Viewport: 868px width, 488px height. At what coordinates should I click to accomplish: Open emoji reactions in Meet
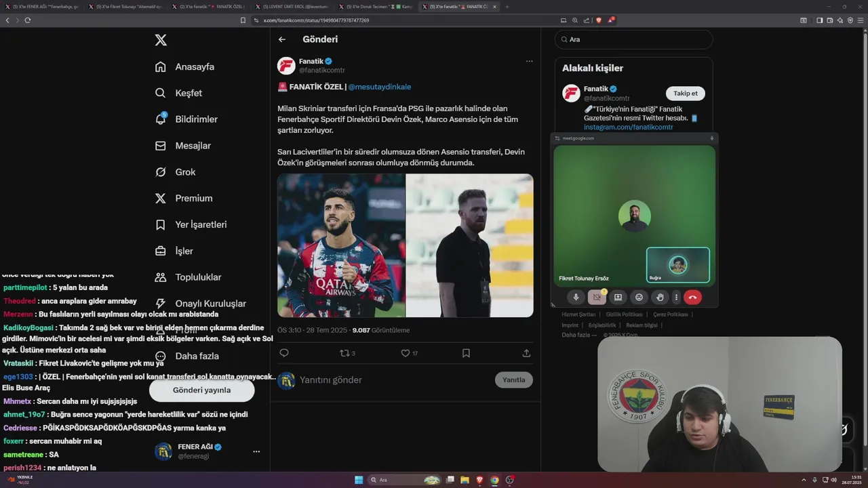click(639, 297)
